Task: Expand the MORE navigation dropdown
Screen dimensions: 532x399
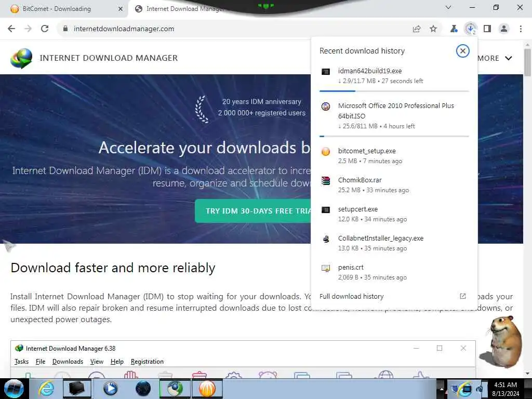Action: coord(495,58)
